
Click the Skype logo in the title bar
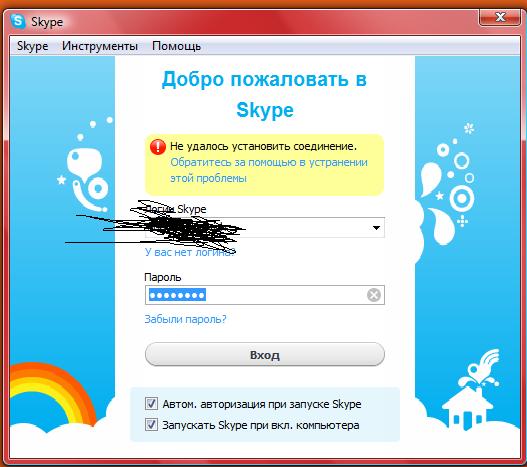pos(18,22)
